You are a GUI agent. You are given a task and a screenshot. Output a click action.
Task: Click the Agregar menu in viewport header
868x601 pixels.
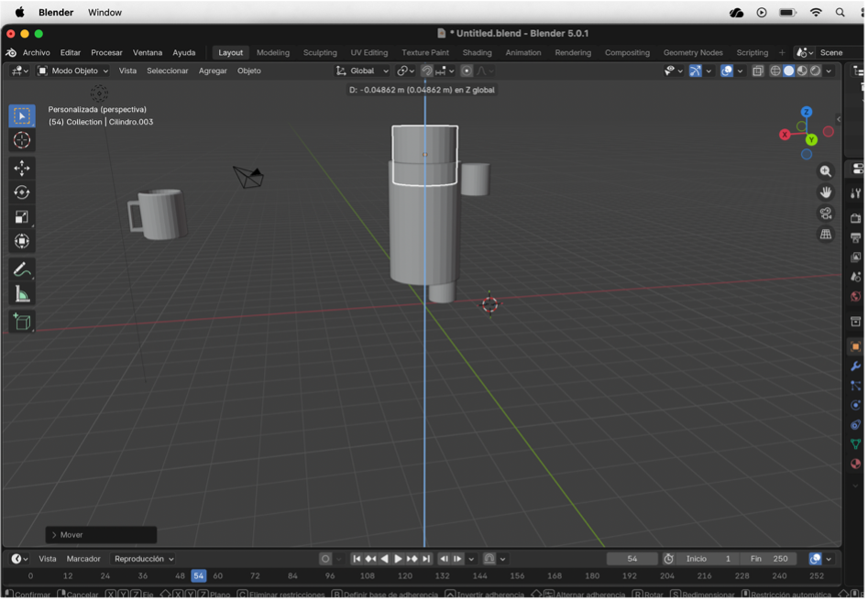click(x=213, y=71)
